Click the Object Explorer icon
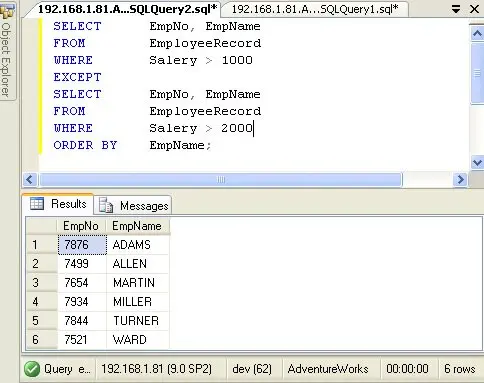This screenshot has height=383, width=484. (x=7, y=10)
